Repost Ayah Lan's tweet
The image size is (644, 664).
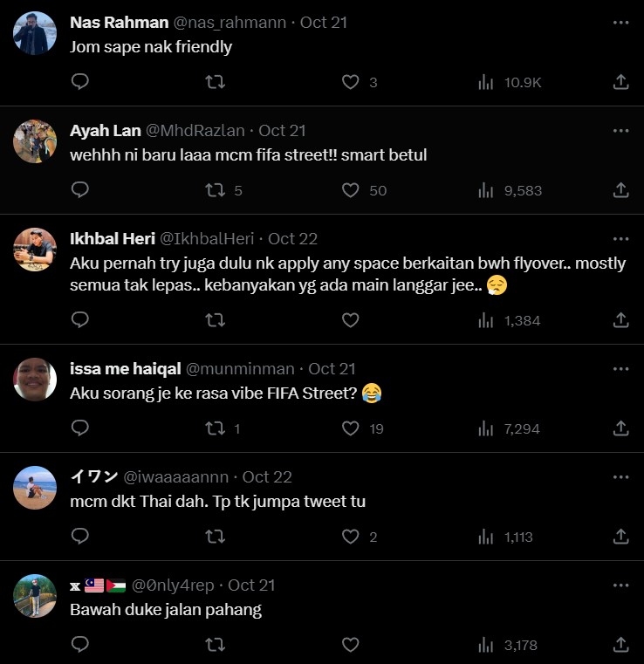(215, 190)
